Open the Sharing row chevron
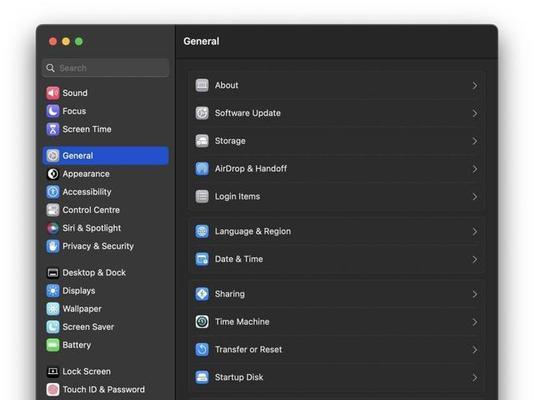The width and height of the screenshot is (534, 400). click(x=475, y=294)
